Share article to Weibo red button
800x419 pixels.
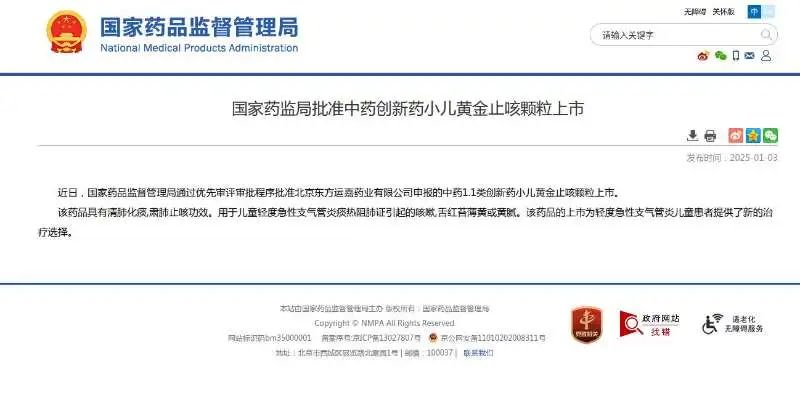[x=736, y=135]
